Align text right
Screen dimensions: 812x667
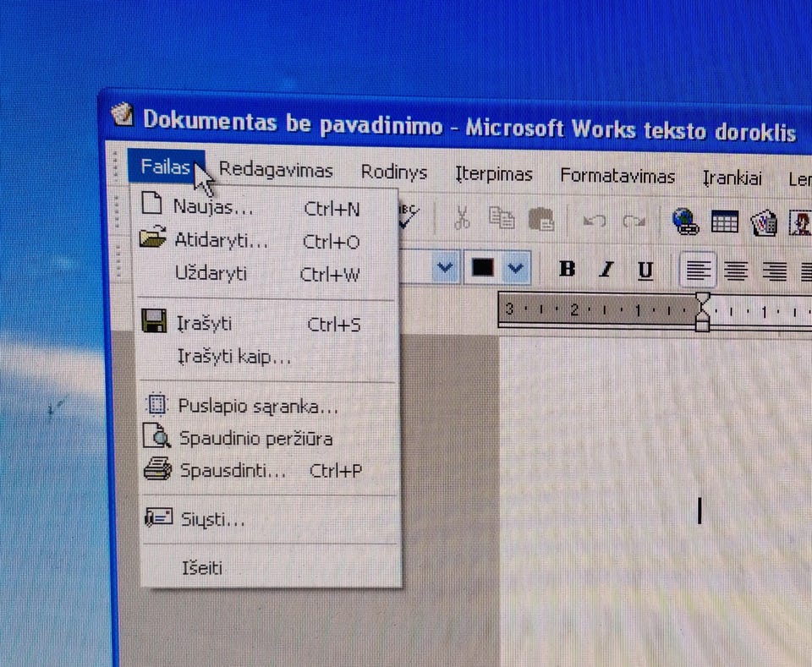(775, 271)
